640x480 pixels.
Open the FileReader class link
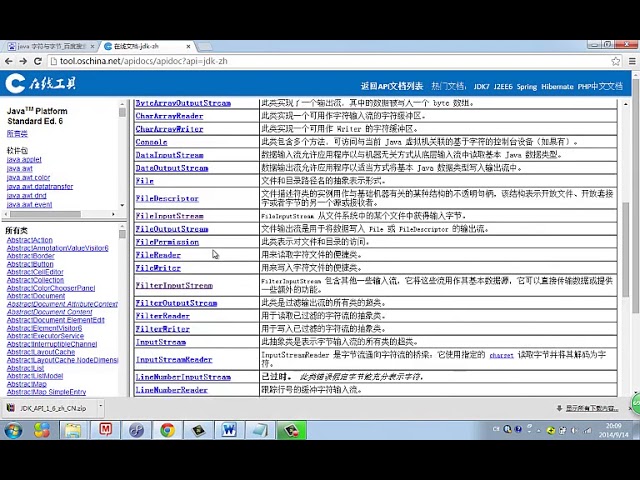point(158,255)
